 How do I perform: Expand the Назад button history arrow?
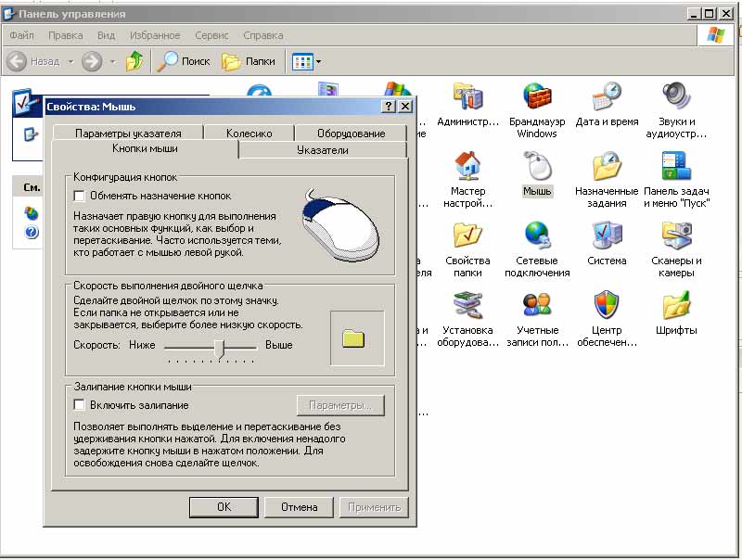70,61
